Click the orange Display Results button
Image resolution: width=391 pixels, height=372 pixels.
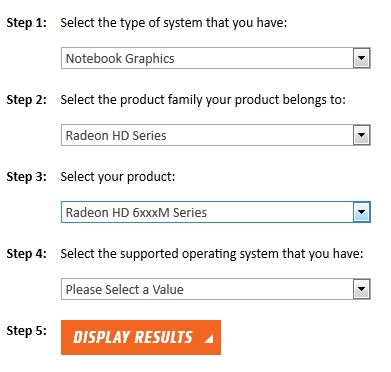[x=141, y=337]
